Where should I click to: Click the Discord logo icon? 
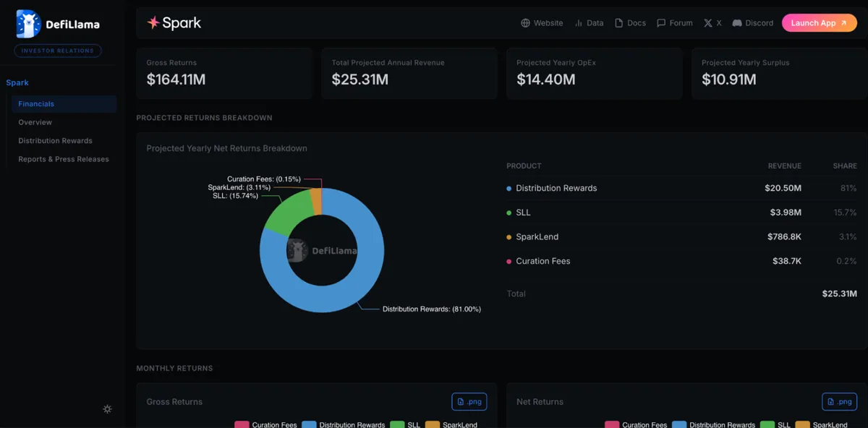click(737, 23)
